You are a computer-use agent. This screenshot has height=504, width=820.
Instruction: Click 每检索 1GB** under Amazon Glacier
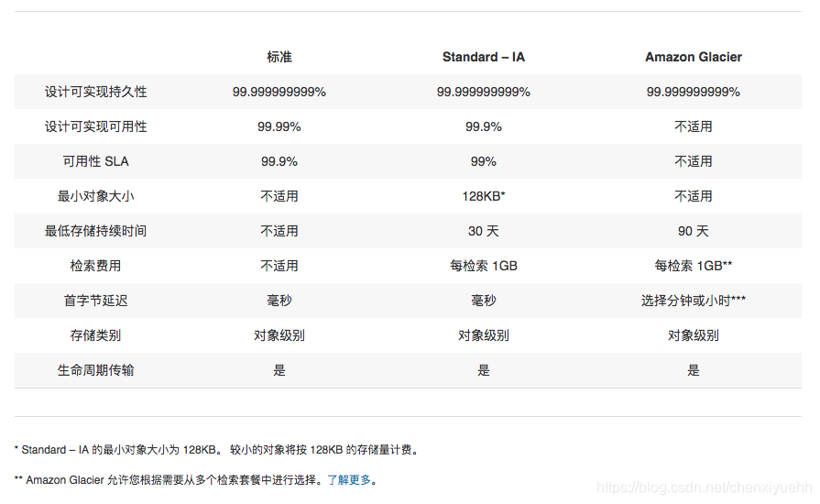pos(694,266)
